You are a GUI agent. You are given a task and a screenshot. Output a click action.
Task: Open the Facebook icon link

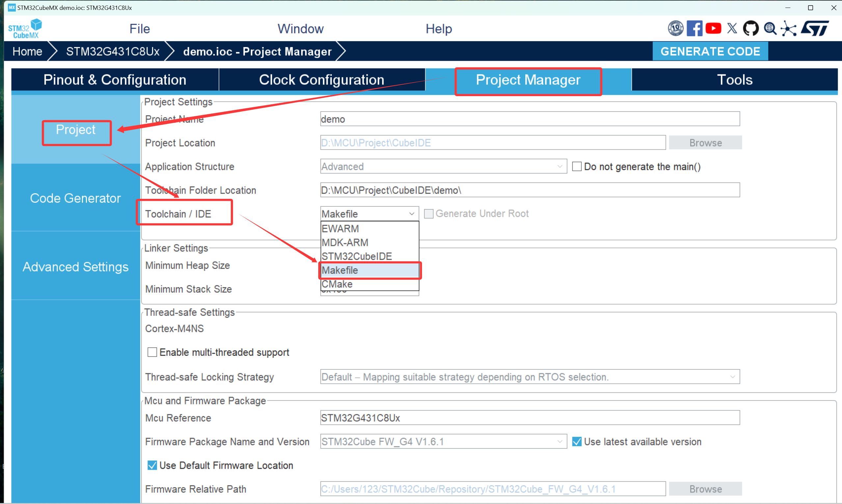tap(694, 29)
